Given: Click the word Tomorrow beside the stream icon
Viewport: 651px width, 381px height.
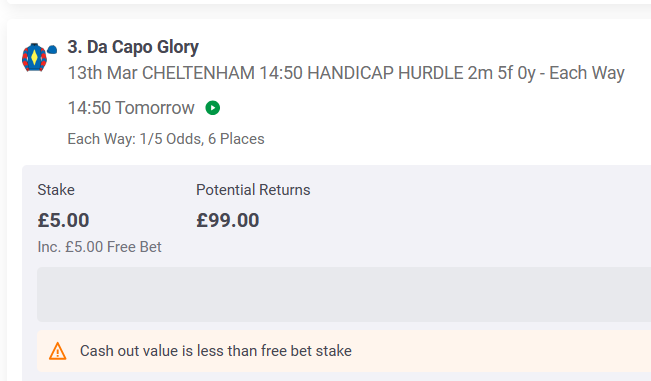Looking at the screenshot, I should tap(154, 108).
